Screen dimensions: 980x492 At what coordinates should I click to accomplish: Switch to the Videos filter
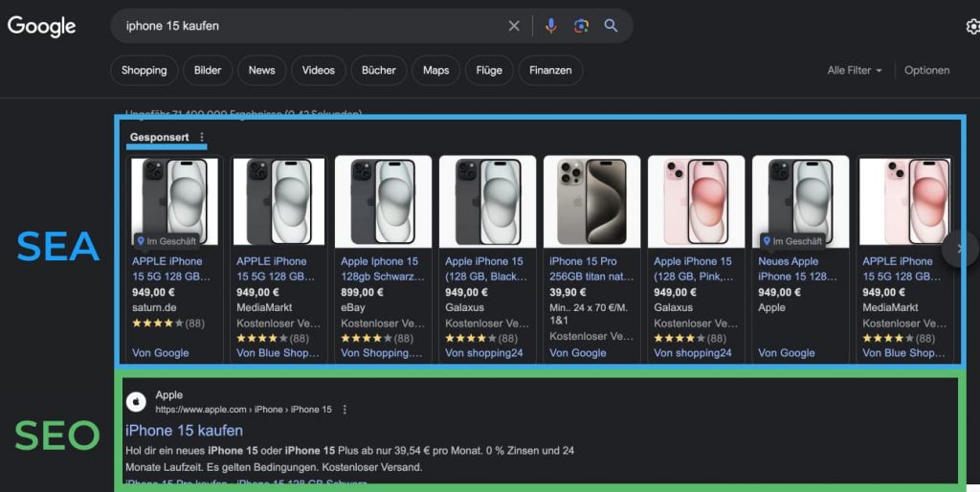point(318,70)
